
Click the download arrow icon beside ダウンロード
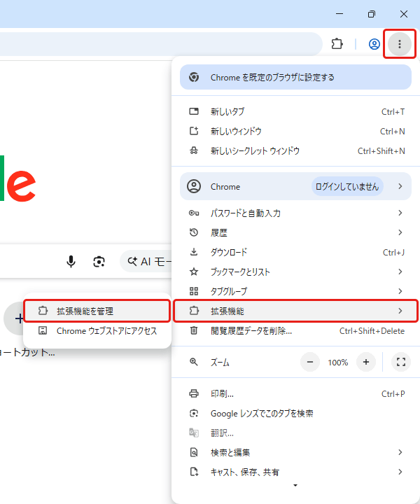[194, 252]
